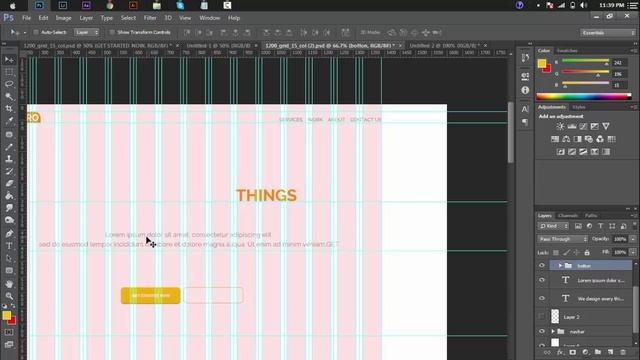The width and height of the screenshot is (640, 360).
Task: Open the Character panel icon
Action: [525, 109]
